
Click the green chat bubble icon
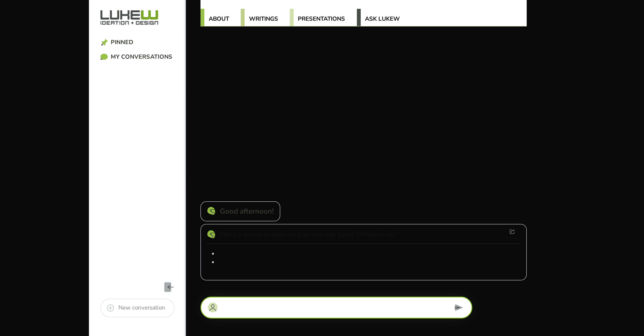click(104, 57)
